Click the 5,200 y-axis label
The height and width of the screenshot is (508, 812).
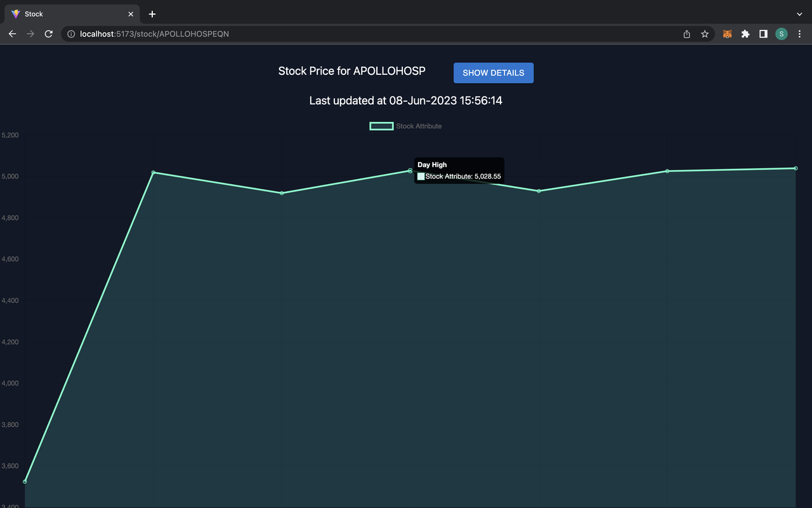[x=10, y=135]
